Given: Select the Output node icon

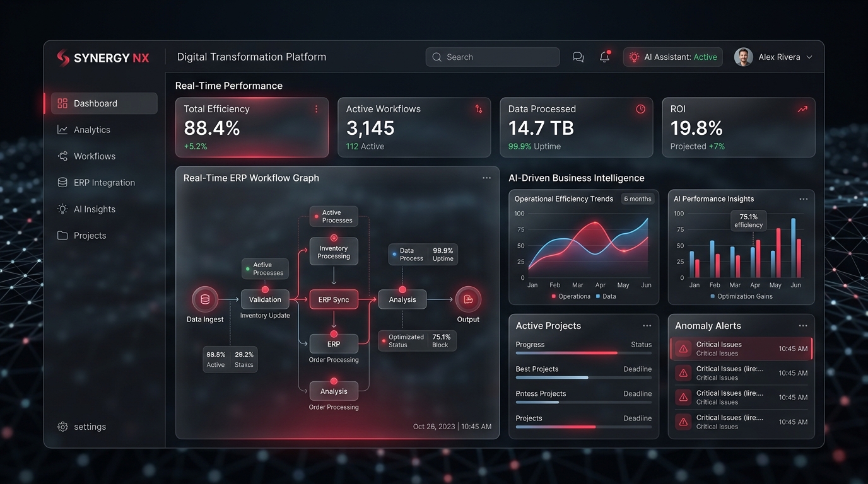Looking at the screenshot, I should pyautogui.click(x=468, y=299).
